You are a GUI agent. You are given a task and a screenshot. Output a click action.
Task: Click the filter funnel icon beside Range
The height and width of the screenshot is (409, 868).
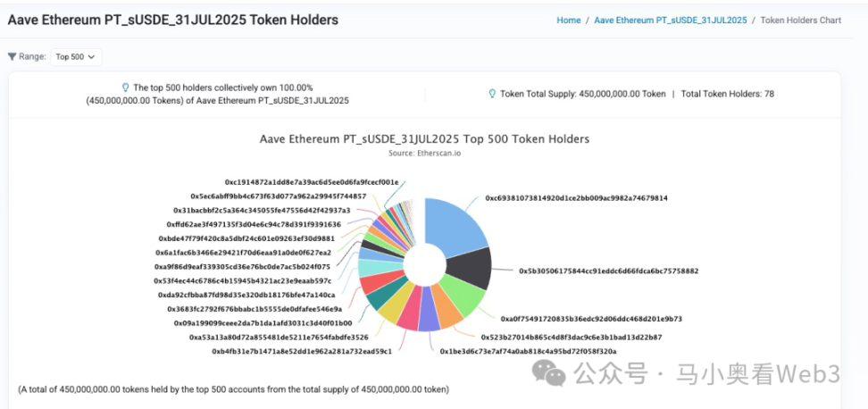(13, 56)
